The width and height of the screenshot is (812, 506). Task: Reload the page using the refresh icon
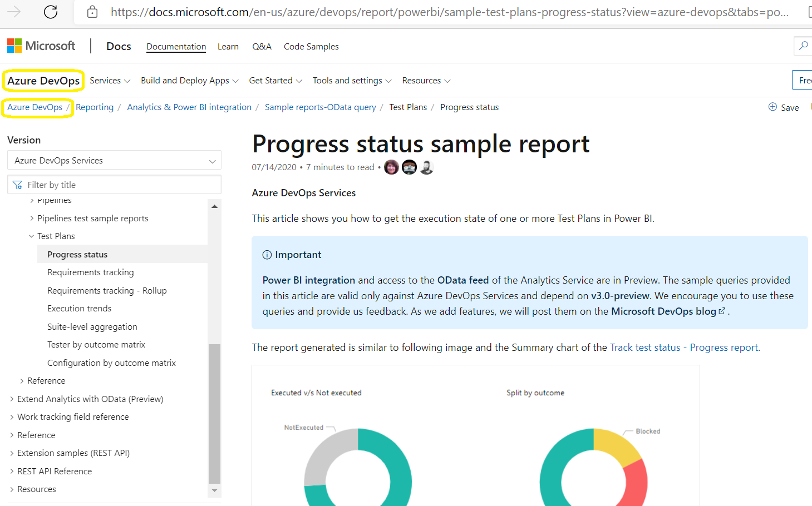coord(50,11)
